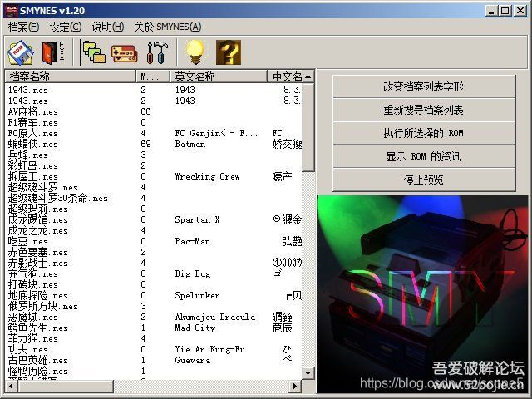Click the ROM floppy disk open icon

click(x=21, y=52)
